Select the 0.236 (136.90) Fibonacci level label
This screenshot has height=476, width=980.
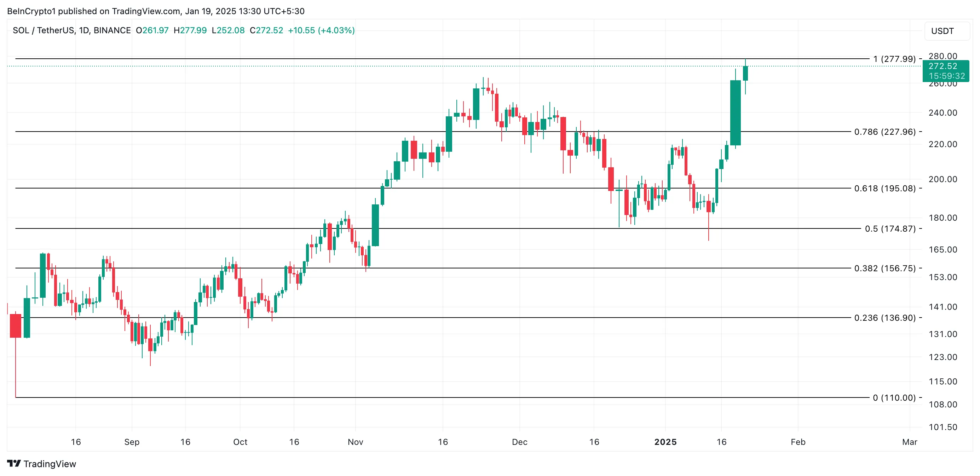pos(884,318)
